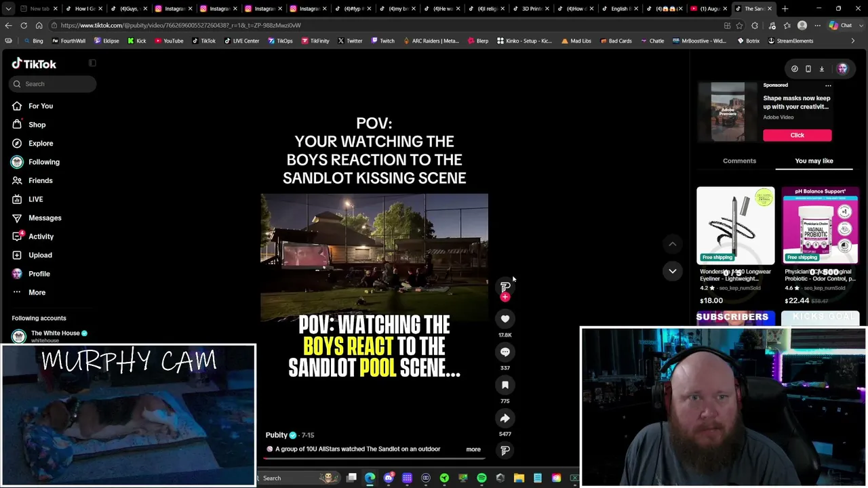This screenshot has height=488, width=868.
Task: Click the "Following accounts" sidebar heading
Action: (x=39, y=318)
